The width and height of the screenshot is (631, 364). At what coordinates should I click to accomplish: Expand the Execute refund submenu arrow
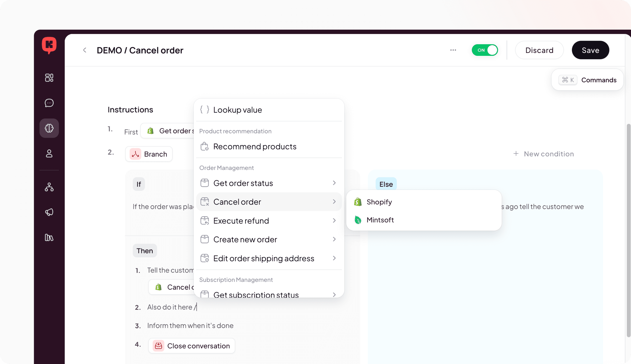(334, 221)
